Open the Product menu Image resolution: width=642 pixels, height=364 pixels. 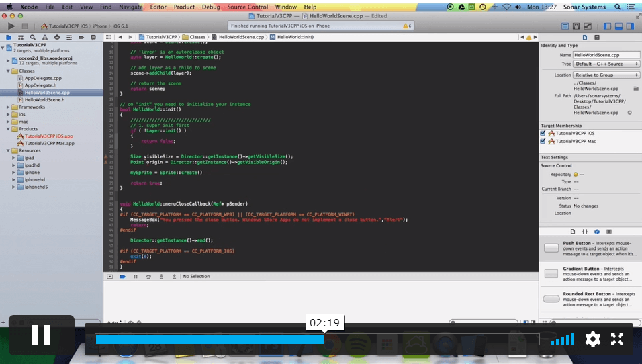click(x=184, y=7)
